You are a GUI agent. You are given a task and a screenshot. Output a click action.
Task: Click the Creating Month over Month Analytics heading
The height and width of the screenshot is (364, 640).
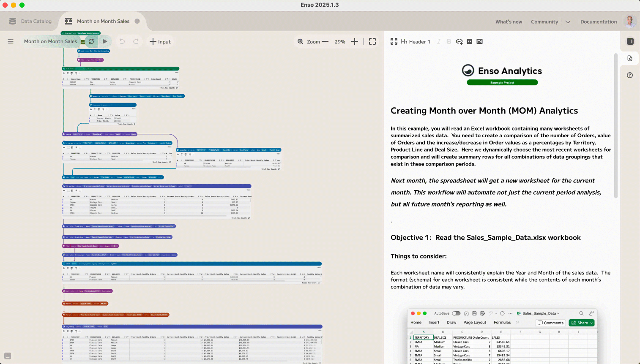(484, 111)
